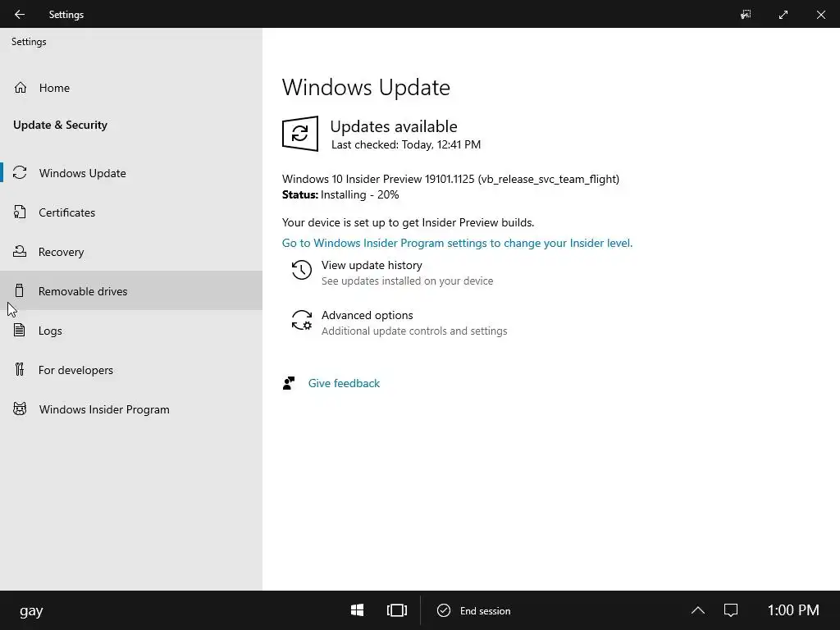This screenshot has height=630, width=840.
Task: Click the 'Last checked: Today, 12:41 PM' text
Action: [x=405, y=144]
